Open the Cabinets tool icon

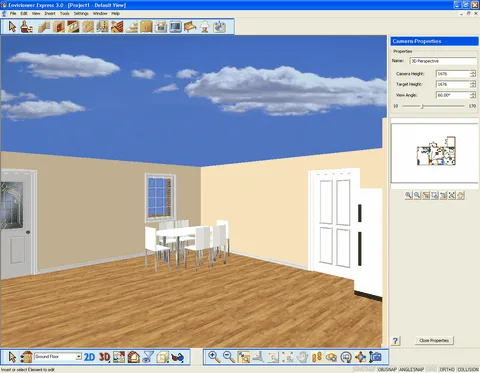[146, 27]
